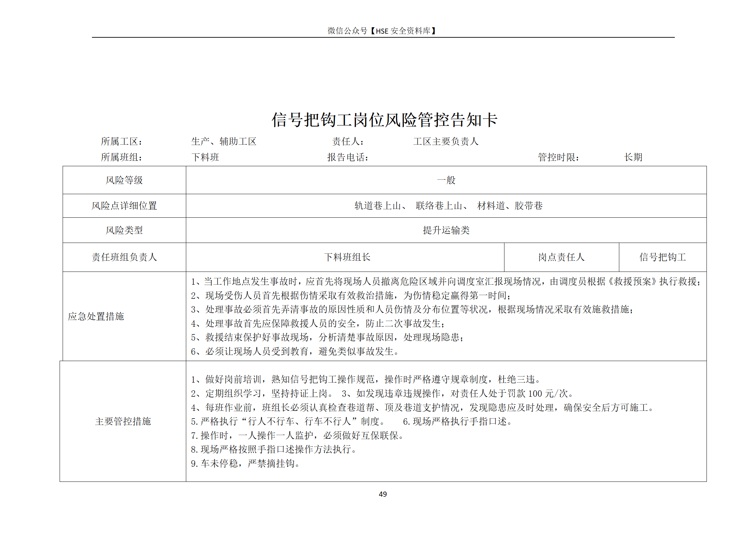This screenshot has width=756, height=534.
Task: Click the page number 49
Action: pyautogui.click(x=383, y=494)
